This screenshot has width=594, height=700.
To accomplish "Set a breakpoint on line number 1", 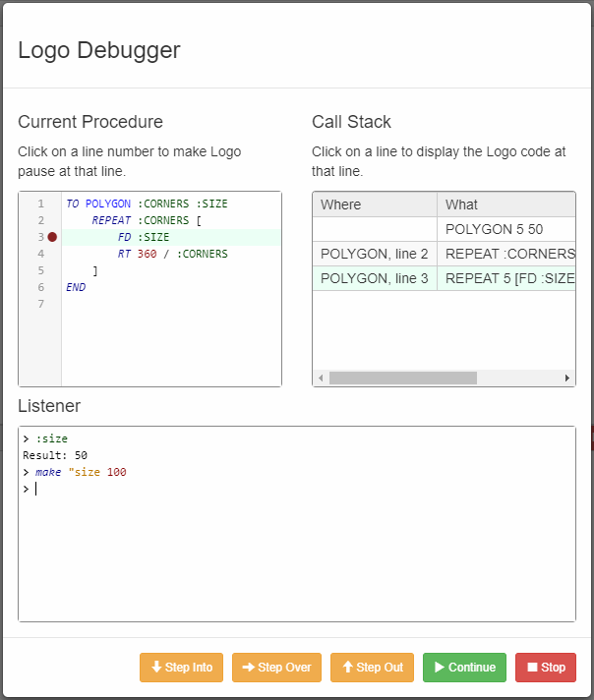I will click(40, 204).
